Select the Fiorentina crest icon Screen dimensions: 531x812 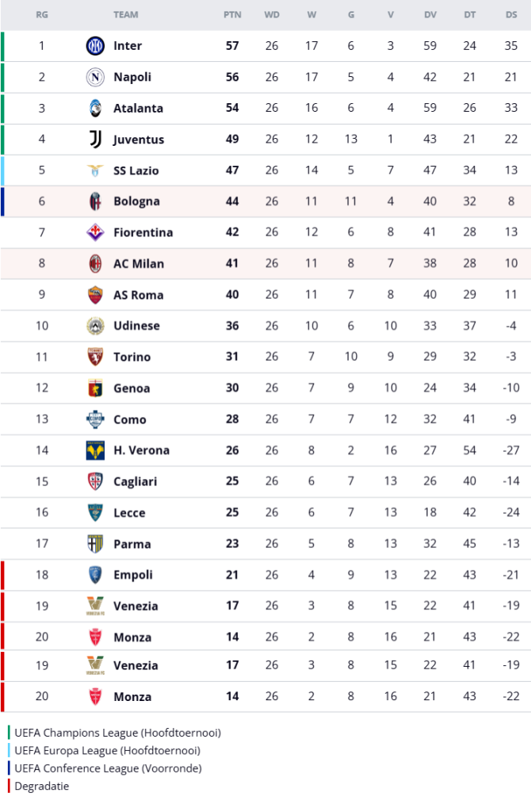click(95, 232)
